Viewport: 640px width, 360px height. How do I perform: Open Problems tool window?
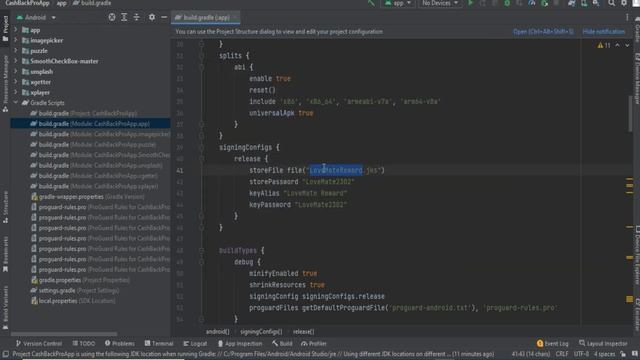[120, 343]
